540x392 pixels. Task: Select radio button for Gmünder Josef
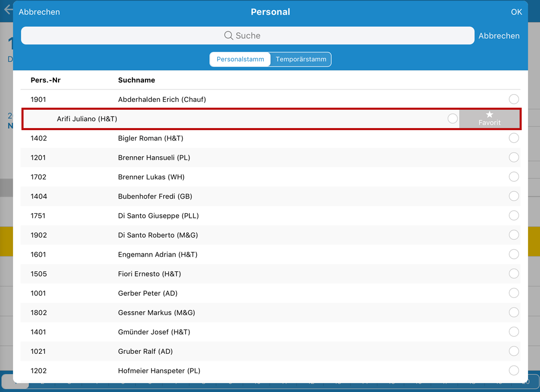tap(513, 332)
